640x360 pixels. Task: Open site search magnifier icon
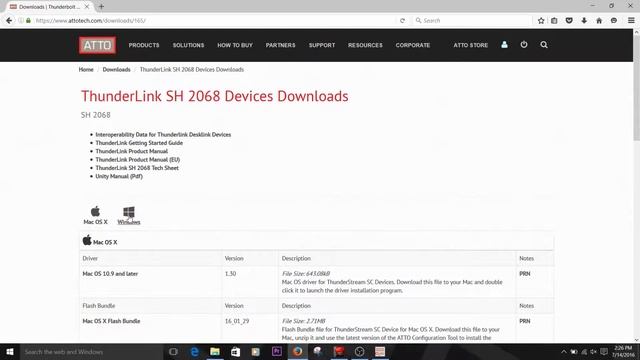click(544, 45)
